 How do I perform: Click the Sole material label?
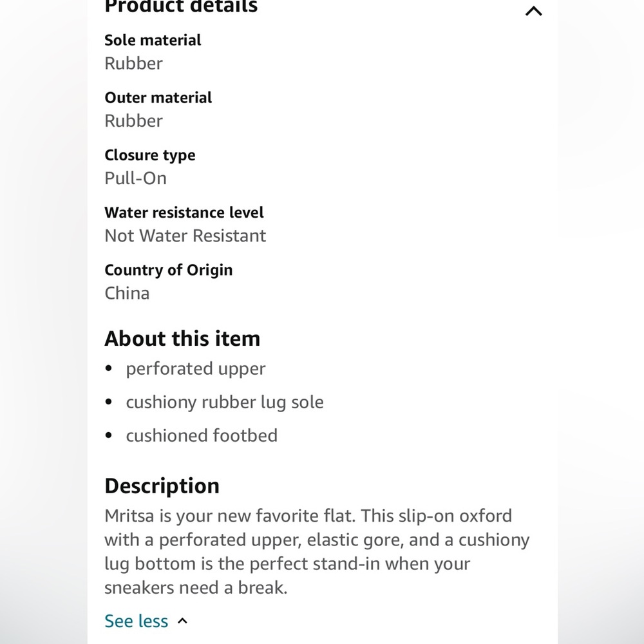[x=153, y=40]
